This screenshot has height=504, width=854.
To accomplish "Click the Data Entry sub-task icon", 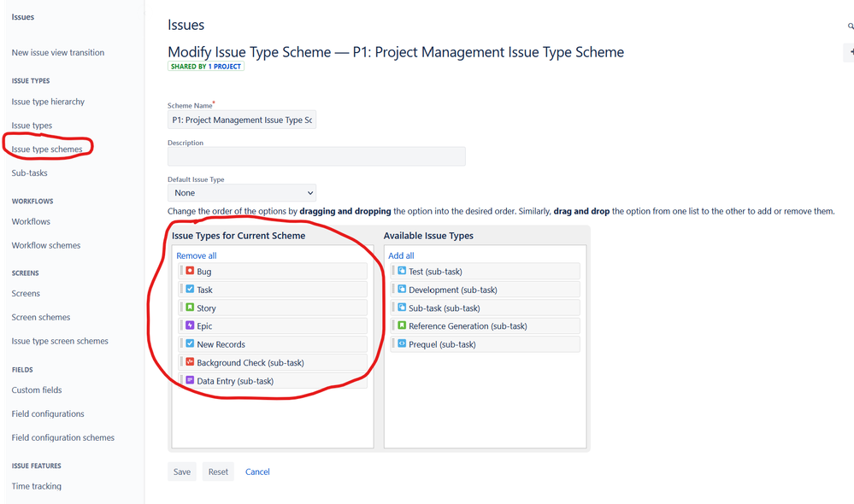I will coord(190,380).
